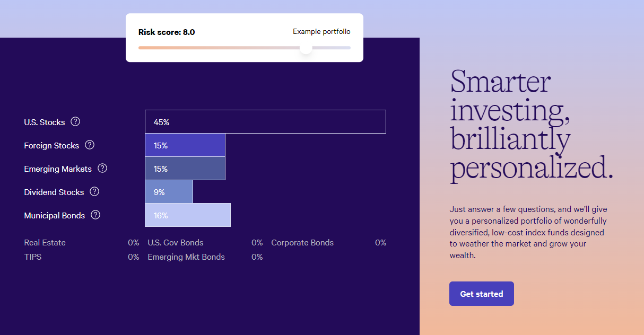Click the TIPS allocation label
Image resolution: width=644 pixels, height=335 pixels.
pos(33,257)
